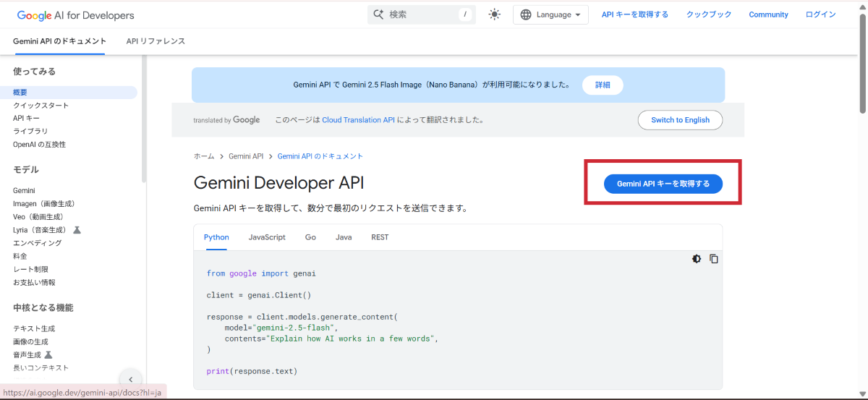Image resolution: width=868 pixels, height=400 pixels.
Task: Copy the Python code sample
Action: click(714, 259)
